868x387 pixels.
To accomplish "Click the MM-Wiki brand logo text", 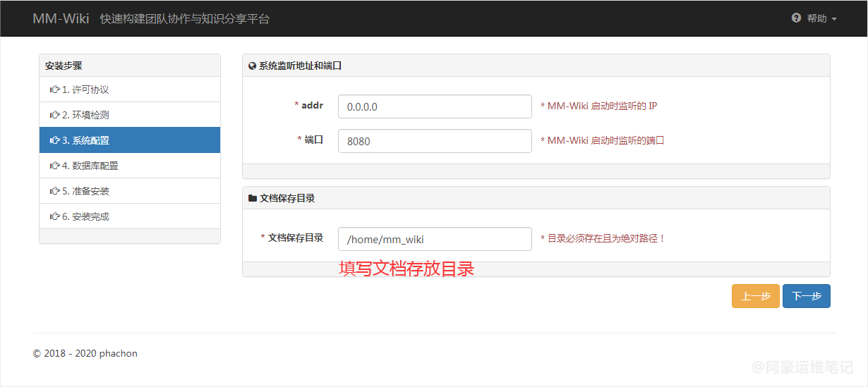I will tap(61, 18).
